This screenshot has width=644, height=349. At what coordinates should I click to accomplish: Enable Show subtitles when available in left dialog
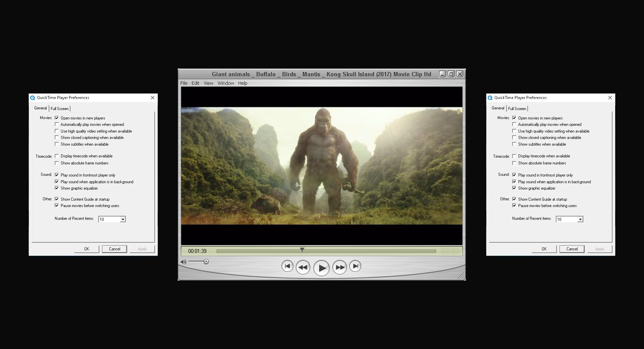tap(57, 144)
